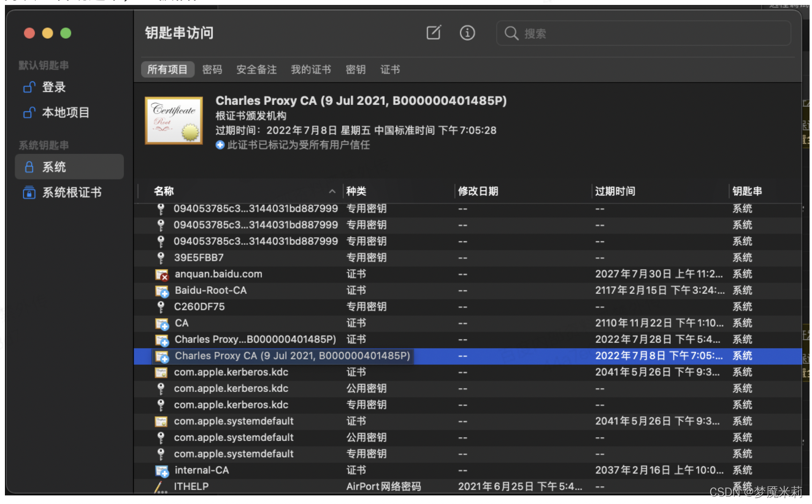Toggle the sort chevron in 名称 column header
Screen dimensions: 812x504
coord(332,191)
